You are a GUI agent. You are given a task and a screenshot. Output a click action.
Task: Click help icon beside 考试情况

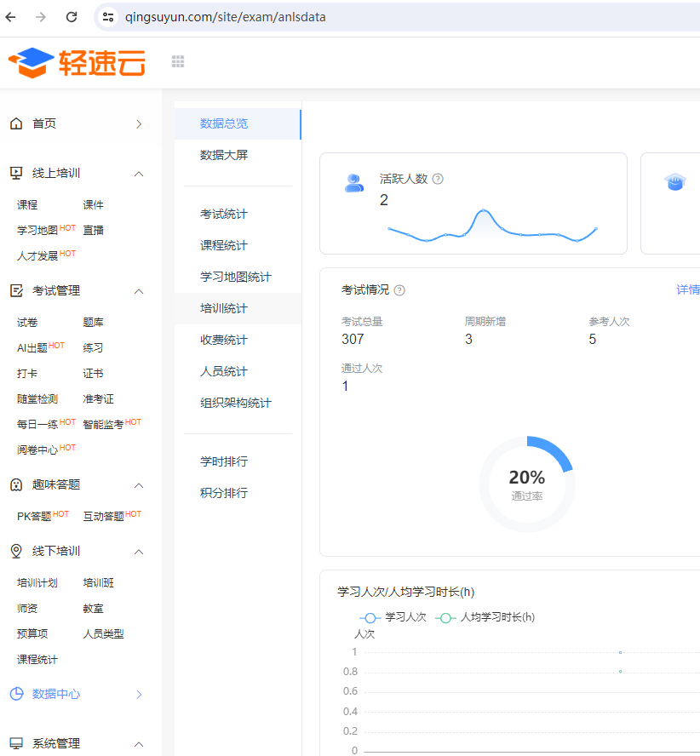click(399, 290)
